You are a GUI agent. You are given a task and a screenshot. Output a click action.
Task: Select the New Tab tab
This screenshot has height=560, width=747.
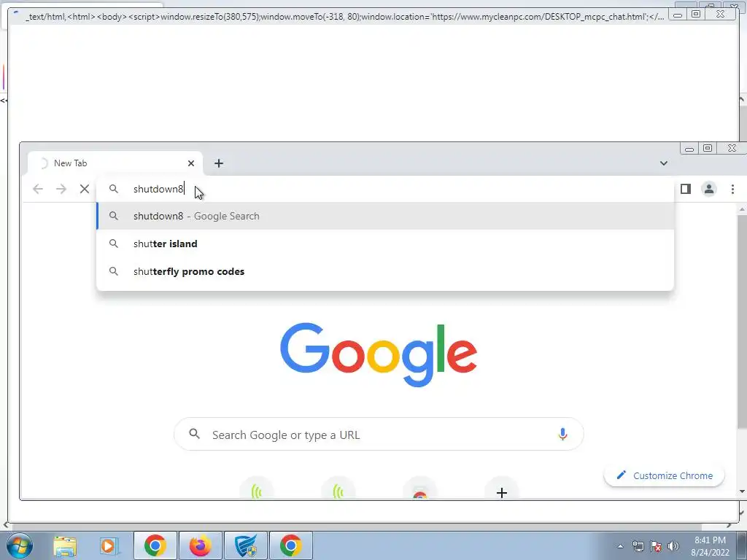(115, 163)
